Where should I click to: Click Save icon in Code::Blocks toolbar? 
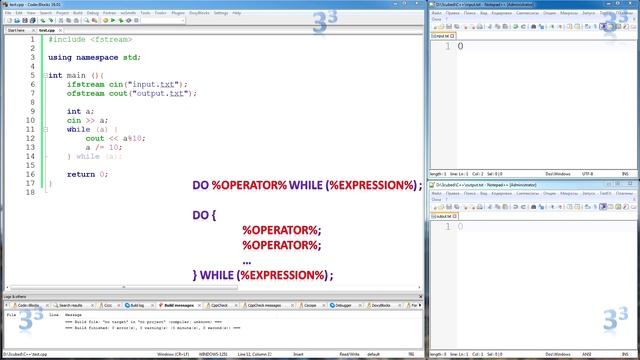click(25, 20)
